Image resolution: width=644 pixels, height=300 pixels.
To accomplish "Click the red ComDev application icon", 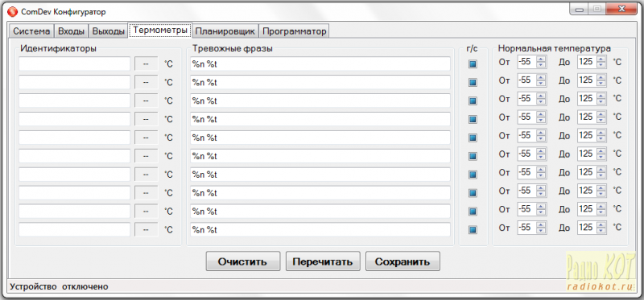I will click(13, 12).
